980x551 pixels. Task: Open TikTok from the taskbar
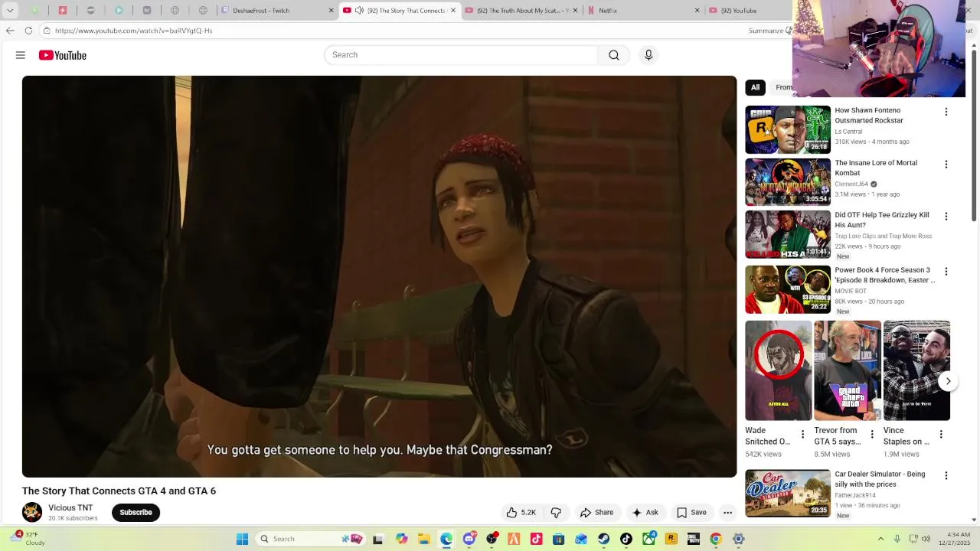pos(626,539)
